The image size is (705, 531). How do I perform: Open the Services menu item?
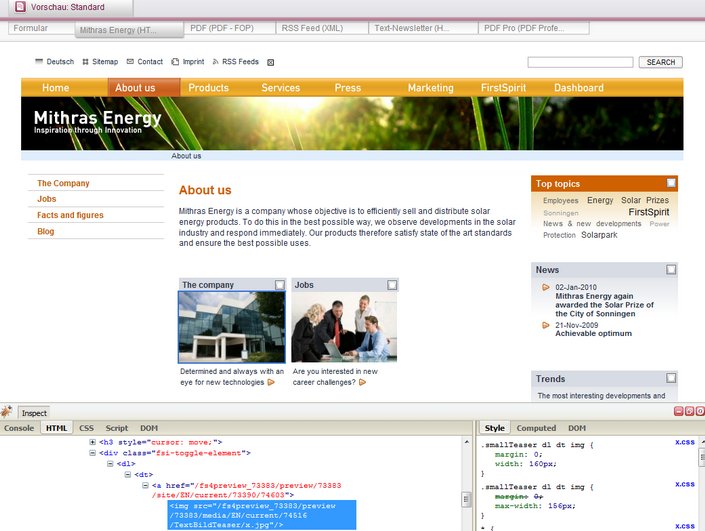click(281, 88)
